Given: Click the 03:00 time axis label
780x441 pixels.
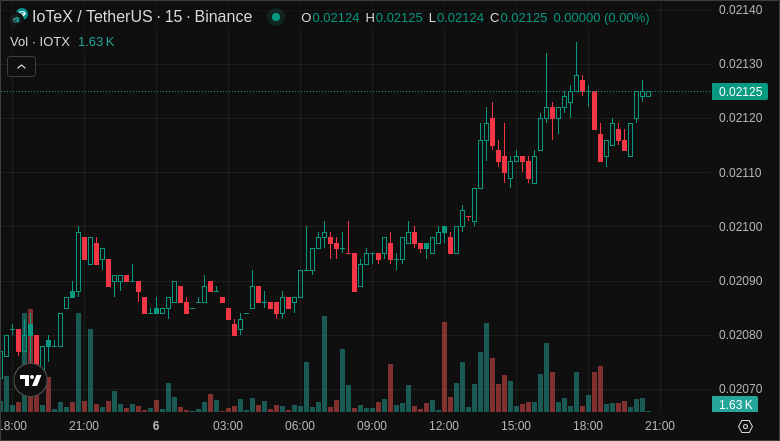Looking at the screenshot, I should tap(228, 426).
